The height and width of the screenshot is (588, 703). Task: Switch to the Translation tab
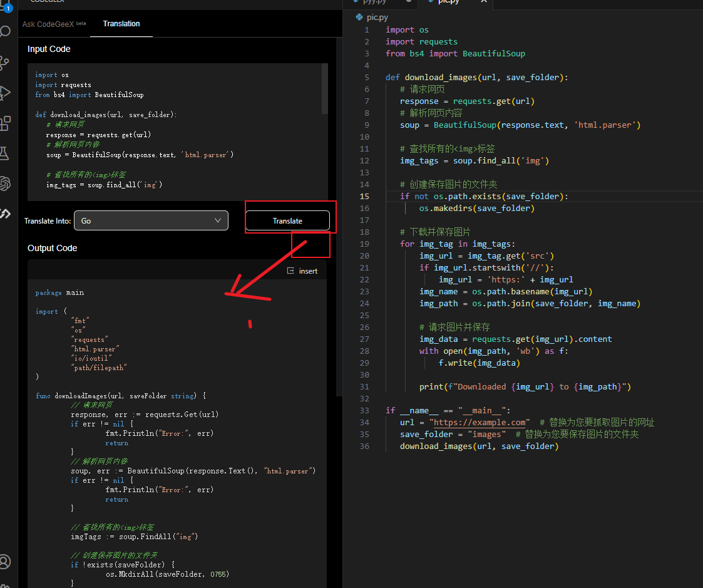[x=121, y=24]
